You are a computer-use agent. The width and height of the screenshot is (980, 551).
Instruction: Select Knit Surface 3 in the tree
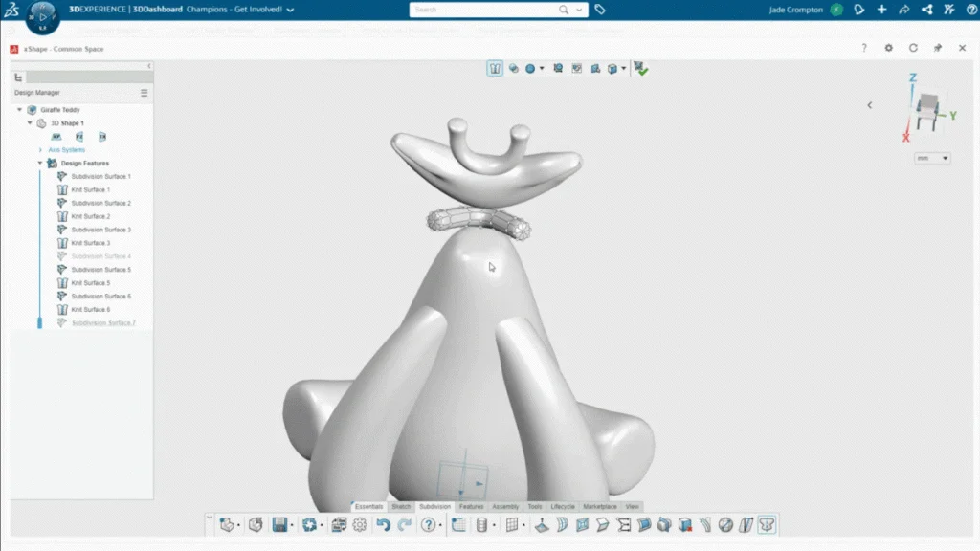click(90, 243)
